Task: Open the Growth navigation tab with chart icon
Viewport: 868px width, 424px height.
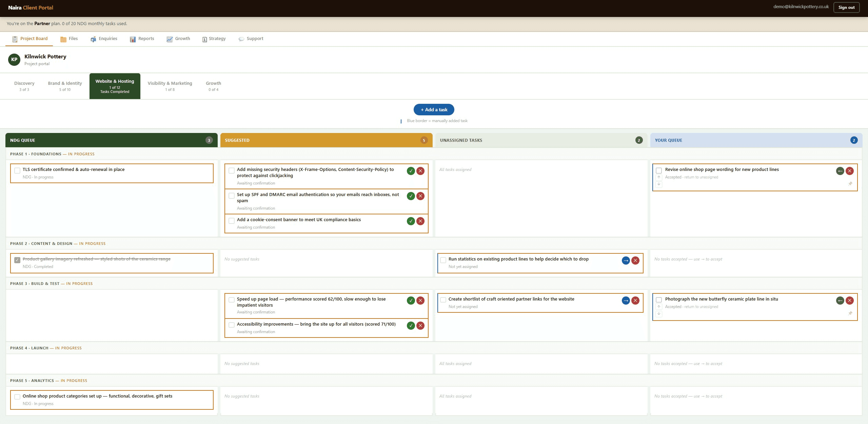Action: tap(178, 39)
